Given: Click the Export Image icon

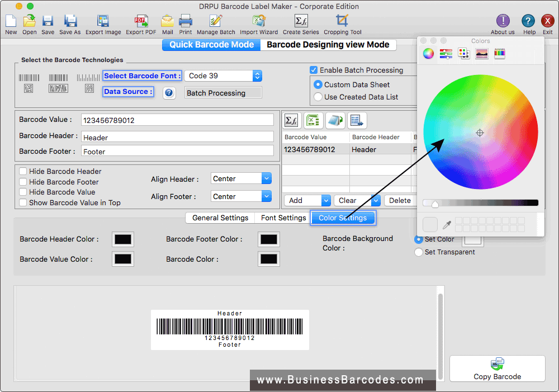Looking at the screenshot, I should tap(103, 21).
